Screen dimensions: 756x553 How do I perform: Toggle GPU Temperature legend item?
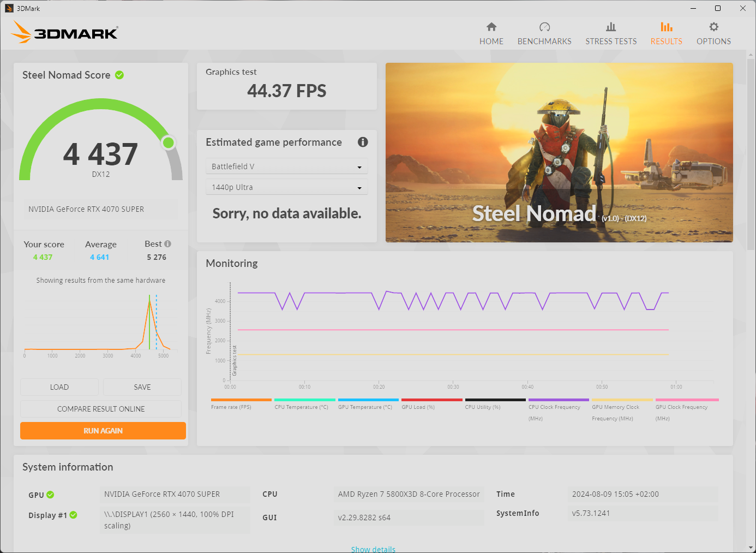tap(368, 405)
